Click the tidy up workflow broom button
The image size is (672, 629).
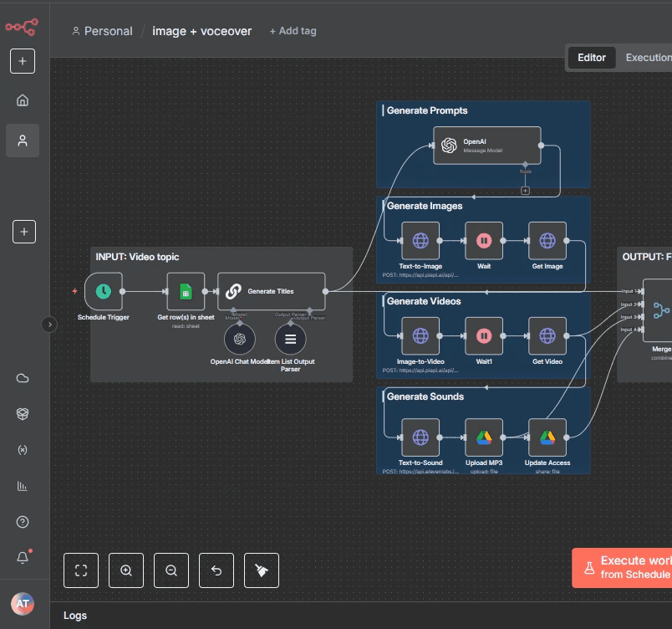[x=262, y=570]
